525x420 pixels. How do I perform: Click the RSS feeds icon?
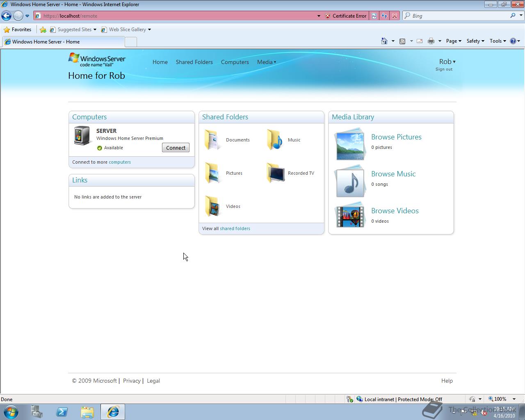402,41
